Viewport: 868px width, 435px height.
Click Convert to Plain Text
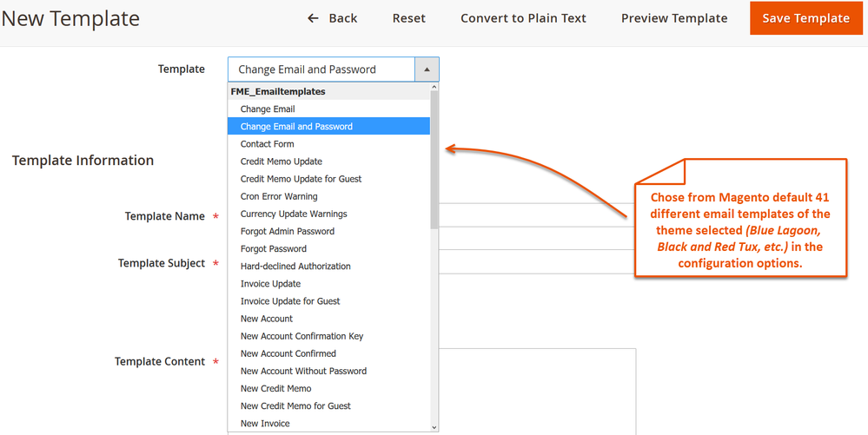pyautogui.click(x=523, y=18)
